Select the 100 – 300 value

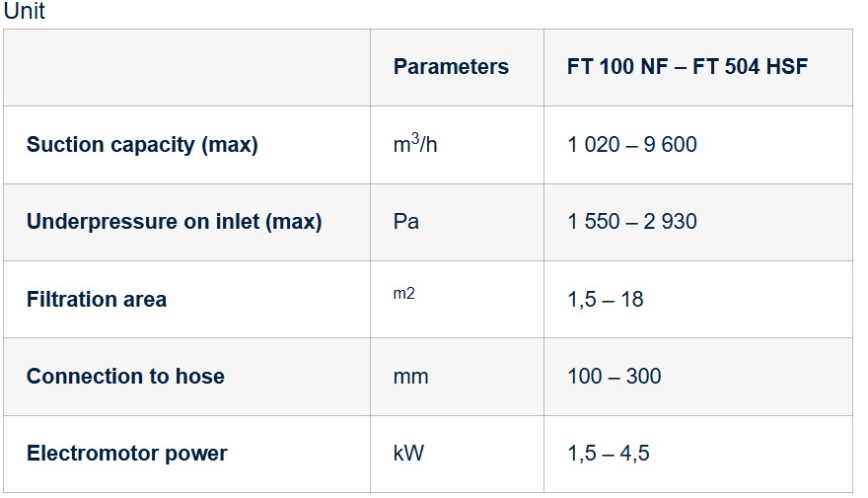(615, 377)
